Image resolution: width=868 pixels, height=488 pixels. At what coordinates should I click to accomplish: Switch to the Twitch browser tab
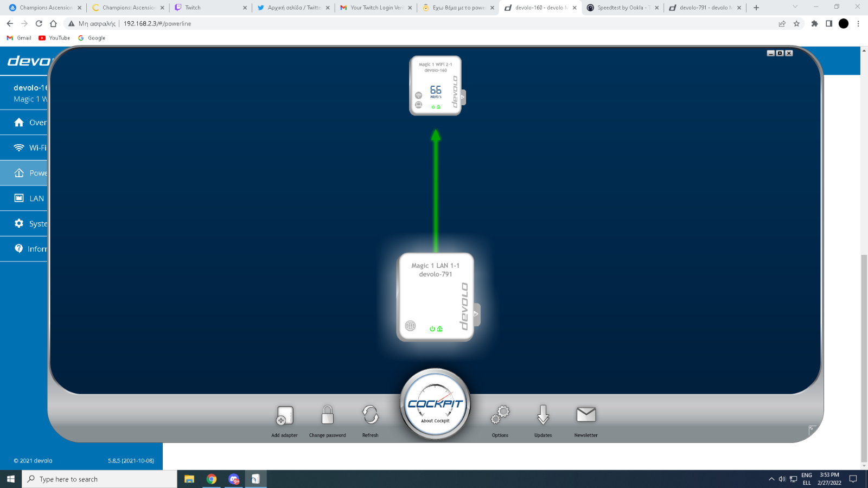(210, 8)
